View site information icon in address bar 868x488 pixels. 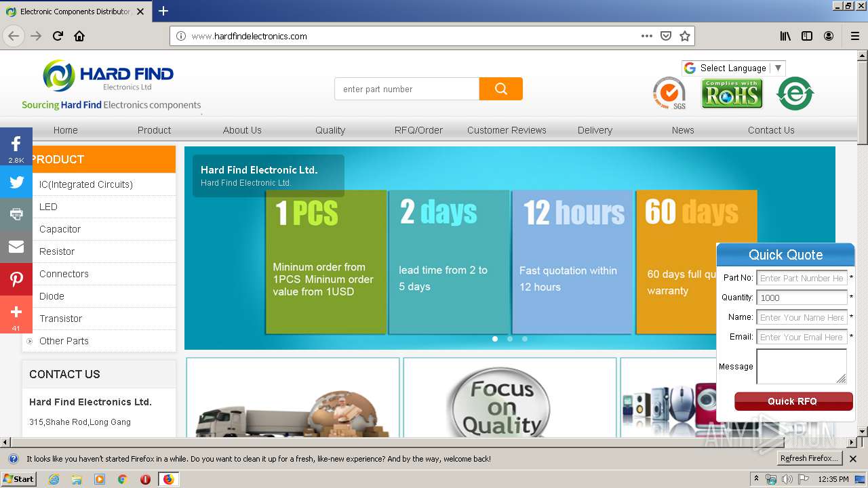tap(181, 36)
